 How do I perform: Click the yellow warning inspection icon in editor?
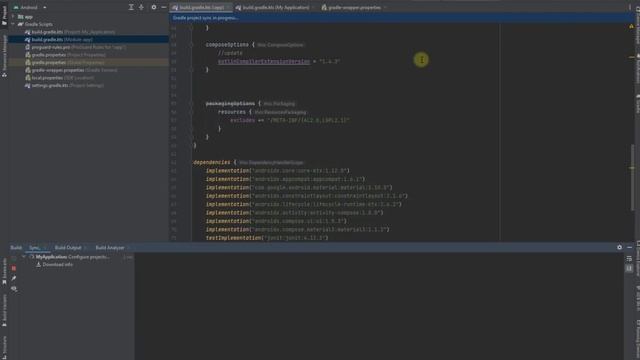631,27
